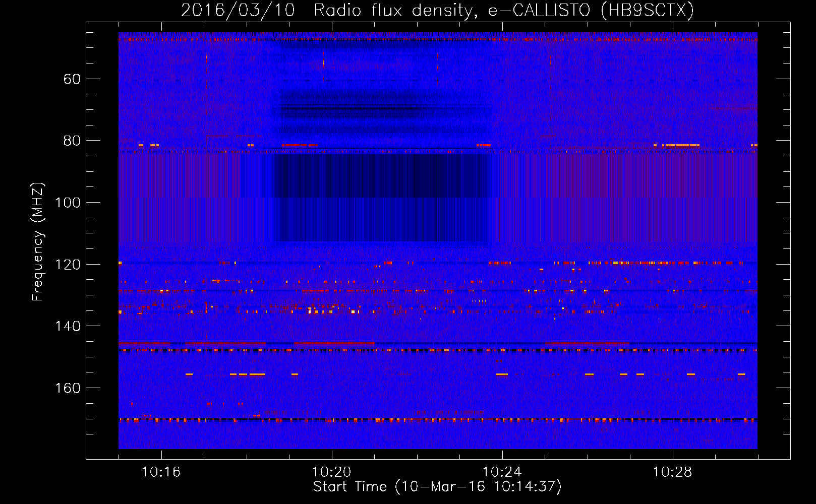Click the 120 frequency tick label
816x504 pixels.
68,265
